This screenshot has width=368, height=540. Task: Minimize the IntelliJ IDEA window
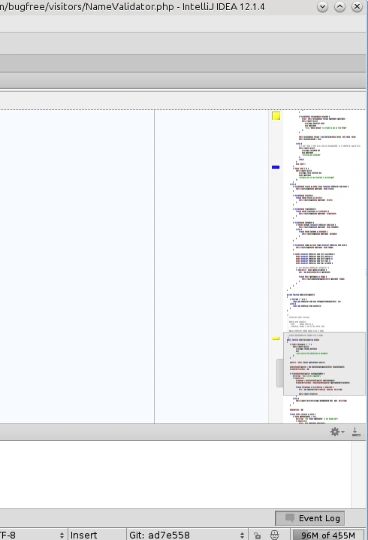pos(323,7)
